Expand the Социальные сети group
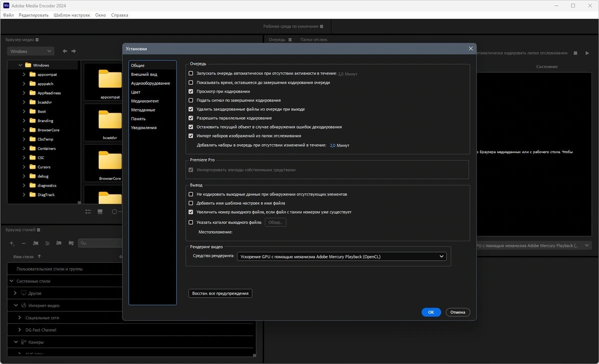Screen dimensions: 599x364 [19, 318]
